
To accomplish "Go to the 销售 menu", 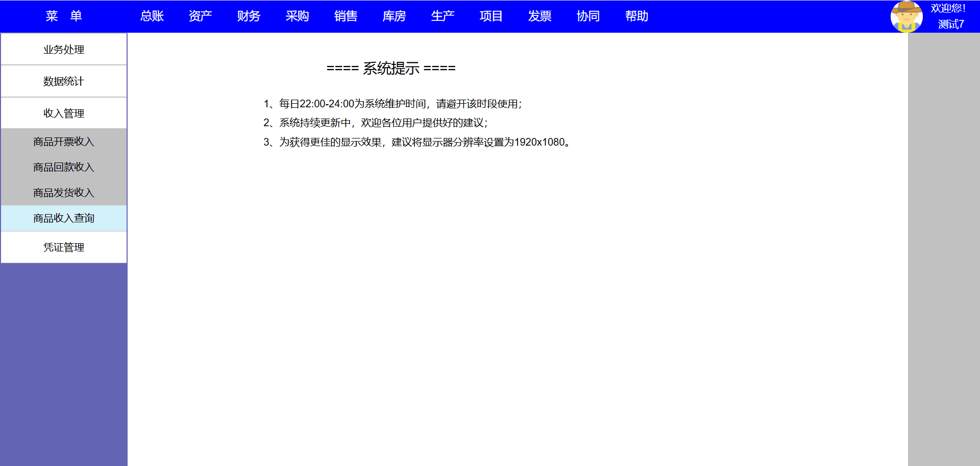I will (x=346, y=16).
